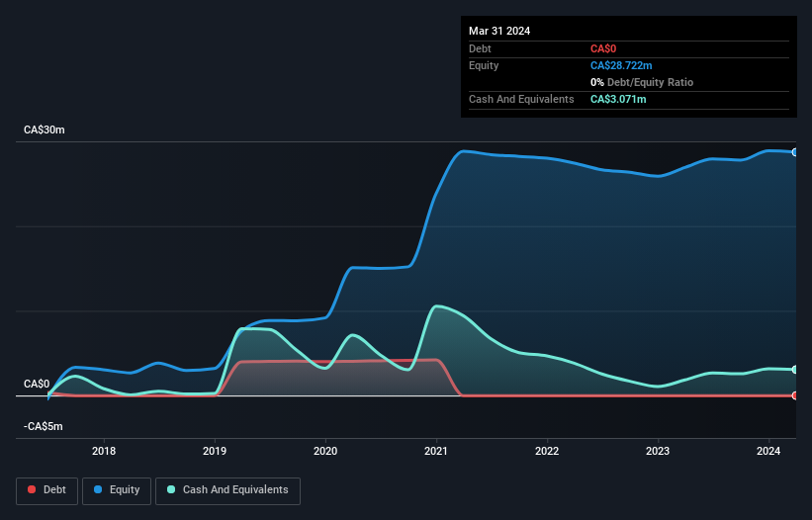The height and width of the screenshot is (520, 812).
Task: Select the Debt endpoint marker on chart
Action: pos(795,395)
